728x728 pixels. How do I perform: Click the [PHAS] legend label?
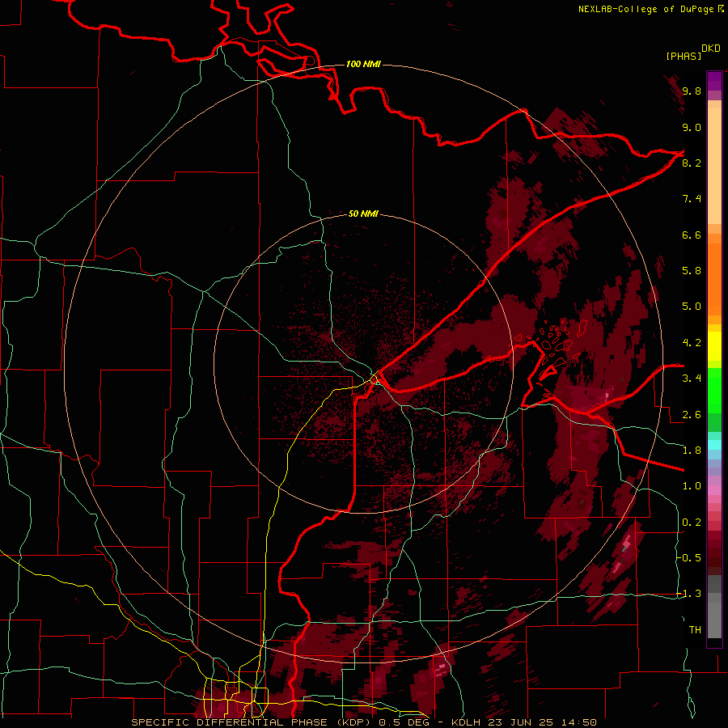tap(684, 56)
